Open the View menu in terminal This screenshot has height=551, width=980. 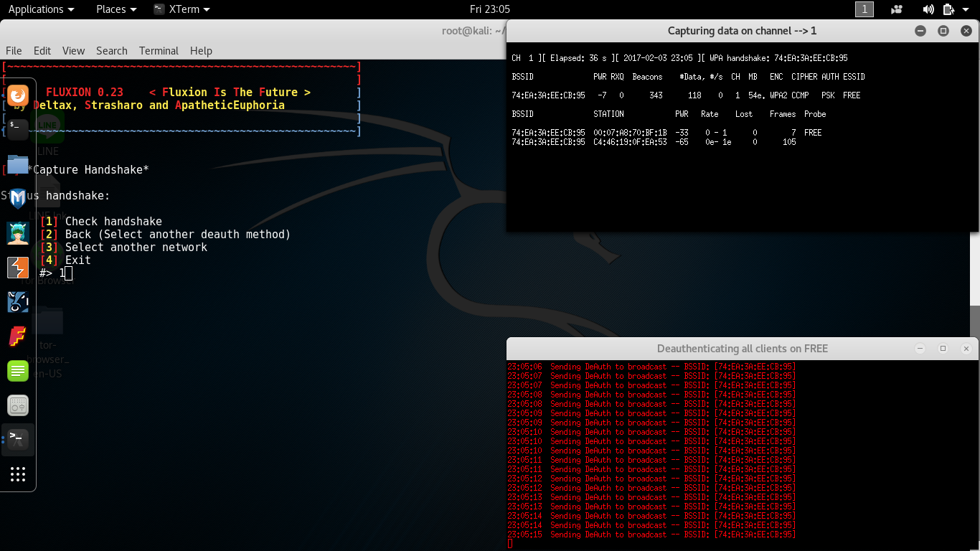[73, 50]
